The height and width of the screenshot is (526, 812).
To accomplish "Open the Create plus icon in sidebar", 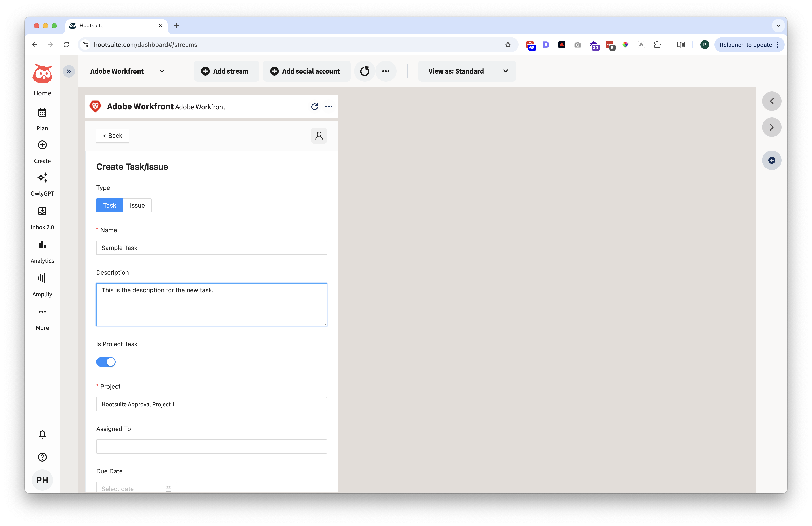I will click(x=42, y=145).
